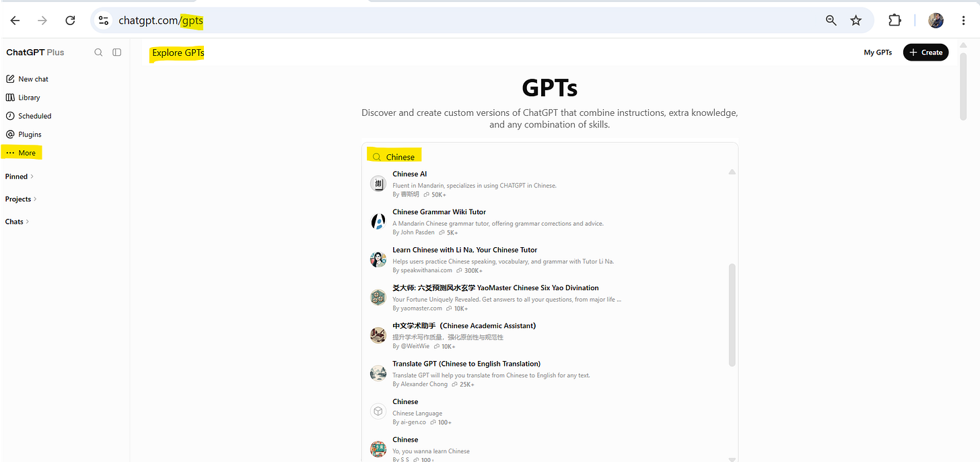Open Learn Chinese with Li Na tutor
The image size is (980, 462).
pyautogui.click(x=549, y=260)
